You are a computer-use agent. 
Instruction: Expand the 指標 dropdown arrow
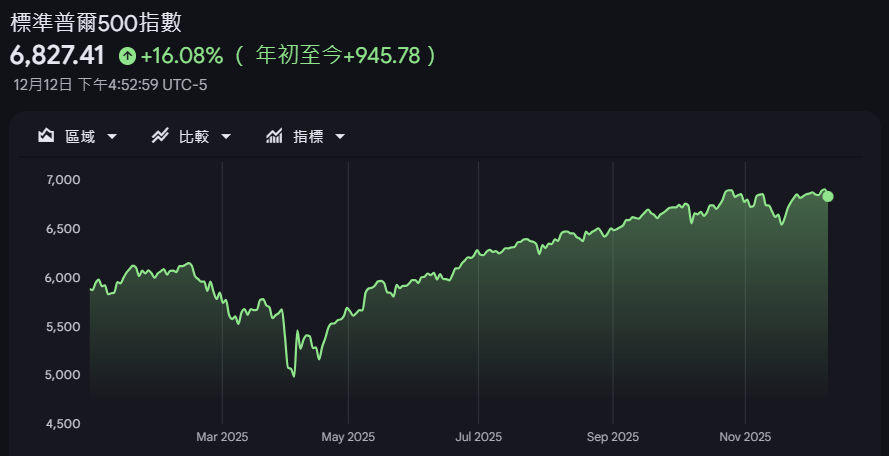coord(340,137)
